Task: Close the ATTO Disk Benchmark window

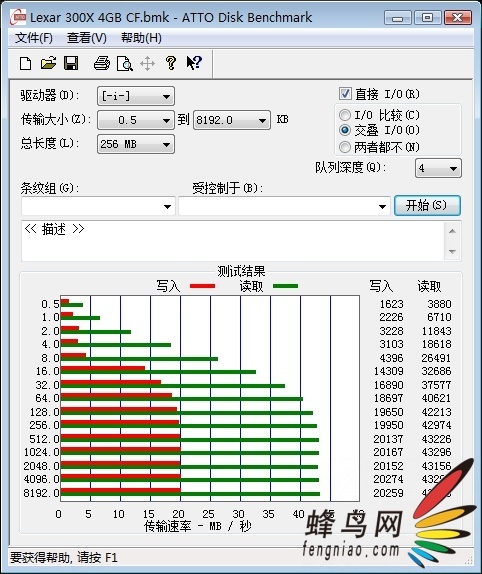Action: tap(457, 18)
